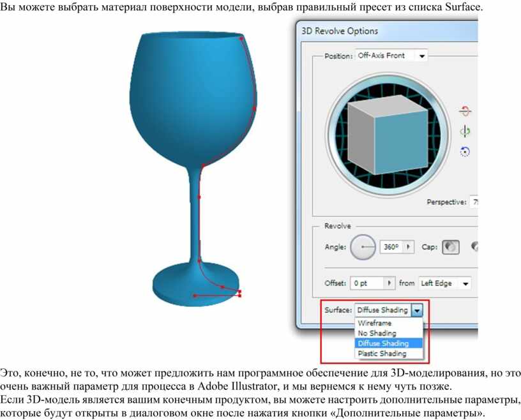Select Plastic Shading from the Surface list
The image size is (521, 420).
tap(389, 353)
